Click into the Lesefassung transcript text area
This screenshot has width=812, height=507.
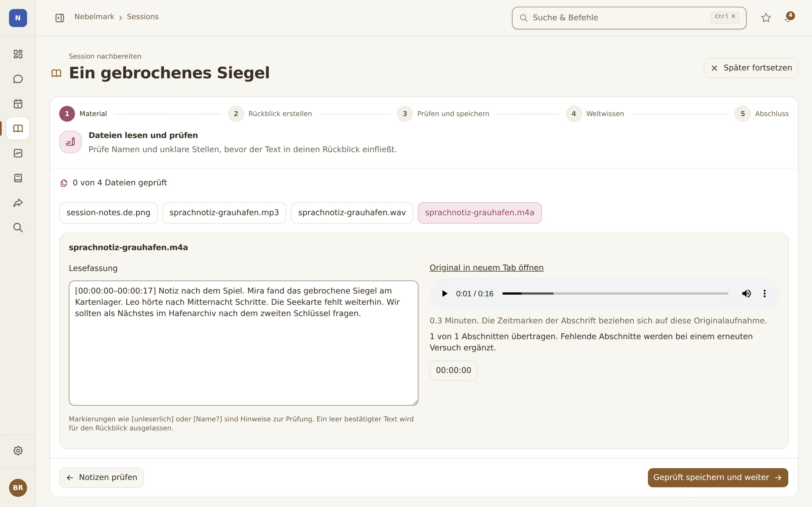coord(243,343)
